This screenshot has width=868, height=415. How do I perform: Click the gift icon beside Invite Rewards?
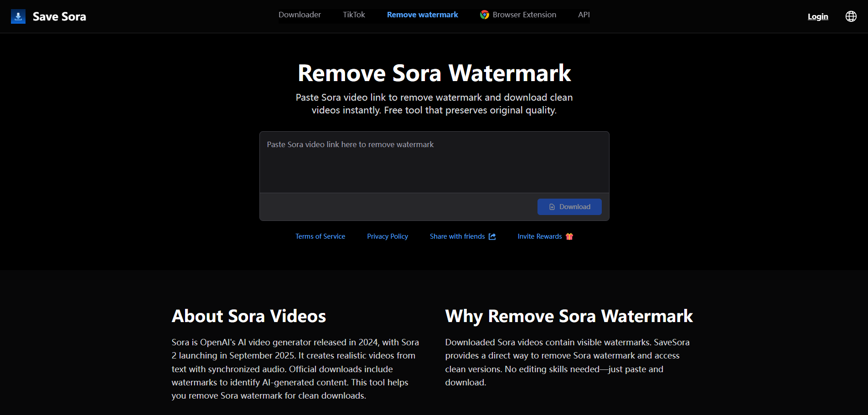tap(569, 236)
